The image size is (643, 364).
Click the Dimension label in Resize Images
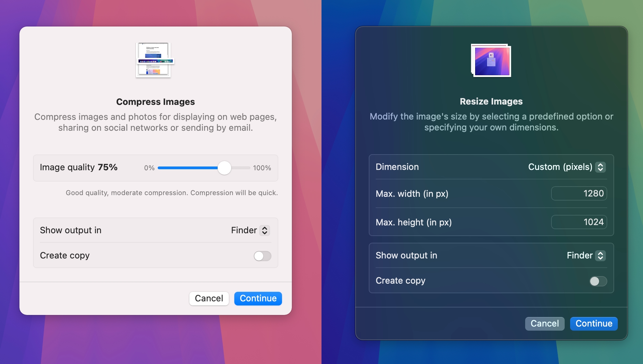coord(397,167)
